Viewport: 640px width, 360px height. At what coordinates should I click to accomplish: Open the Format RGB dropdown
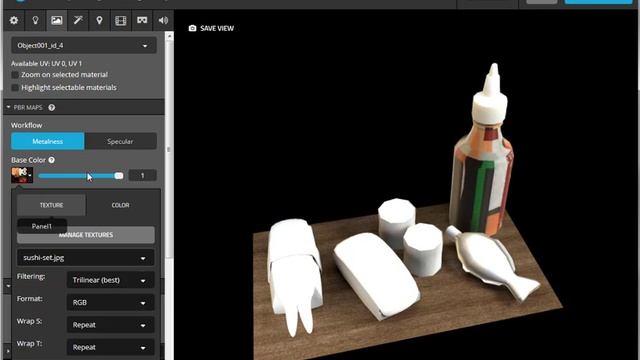(110, 302)
